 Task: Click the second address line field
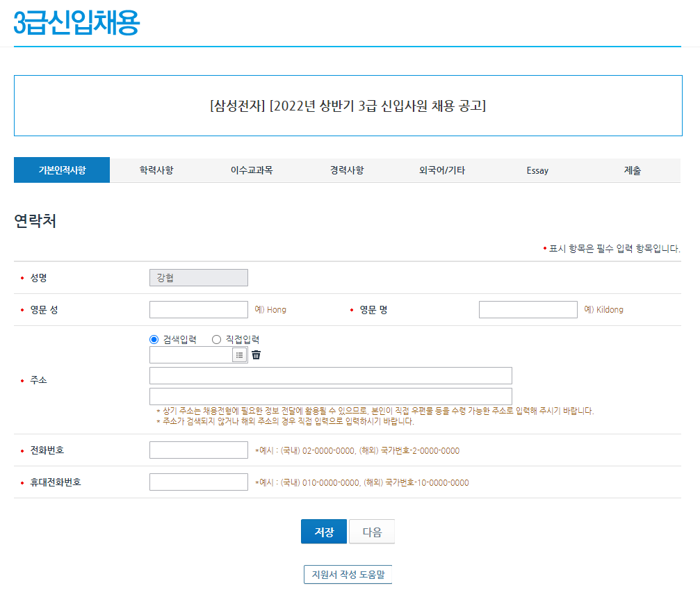[x=331, y=396]
